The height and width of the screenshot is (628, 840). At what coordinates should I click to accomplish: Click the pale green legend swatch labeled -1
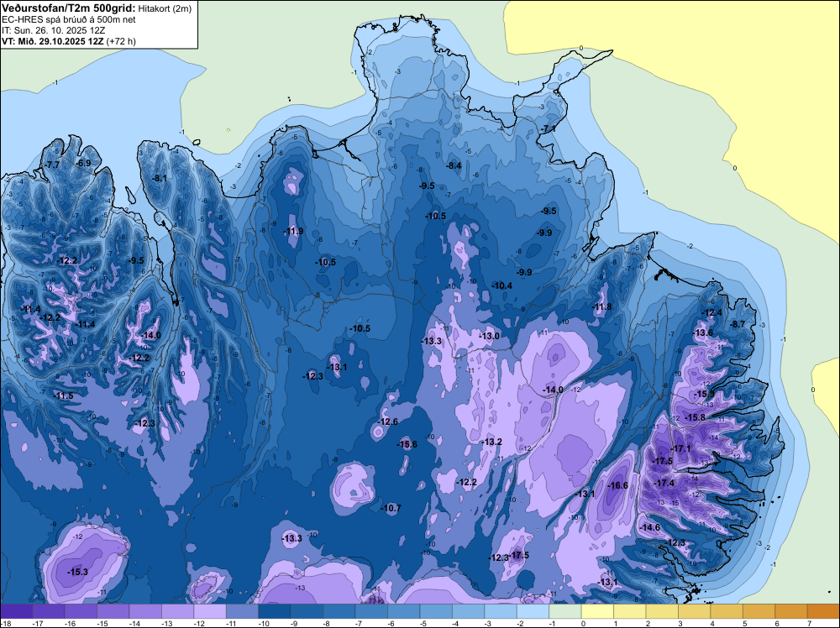[x=565, y=611]
